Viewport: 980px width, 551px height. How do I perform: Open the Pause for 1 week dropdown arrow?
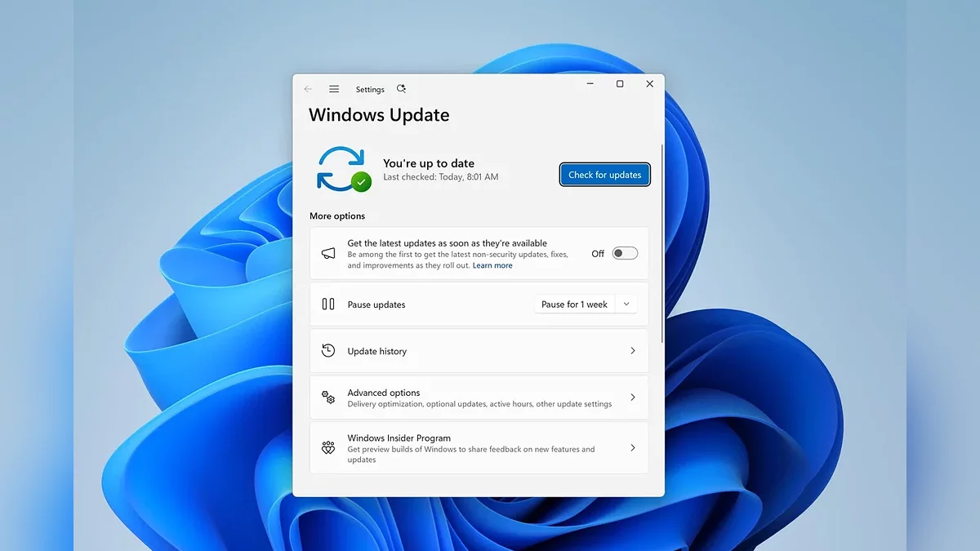[626, 304]
